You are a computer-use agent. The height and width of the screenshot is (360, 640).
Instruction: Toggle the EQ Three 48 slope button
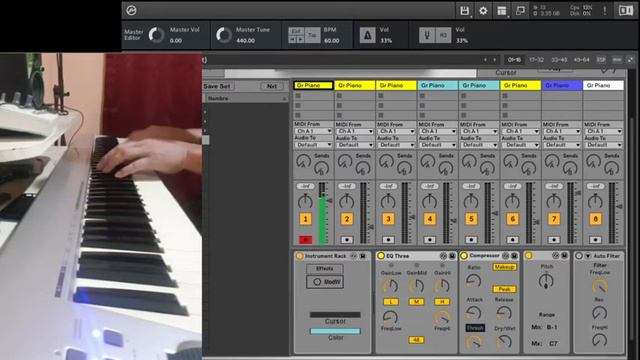tap(416, 340)
